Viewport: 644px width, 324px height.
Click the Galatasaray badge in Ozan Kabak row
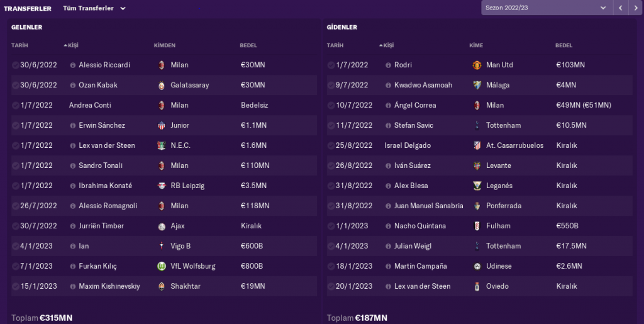(x=162, y=85)
